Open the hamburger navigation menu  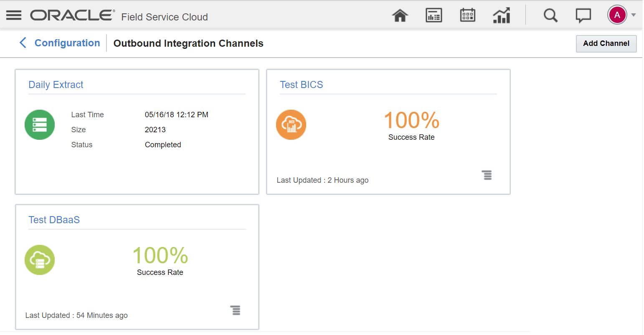pos(14,15)
